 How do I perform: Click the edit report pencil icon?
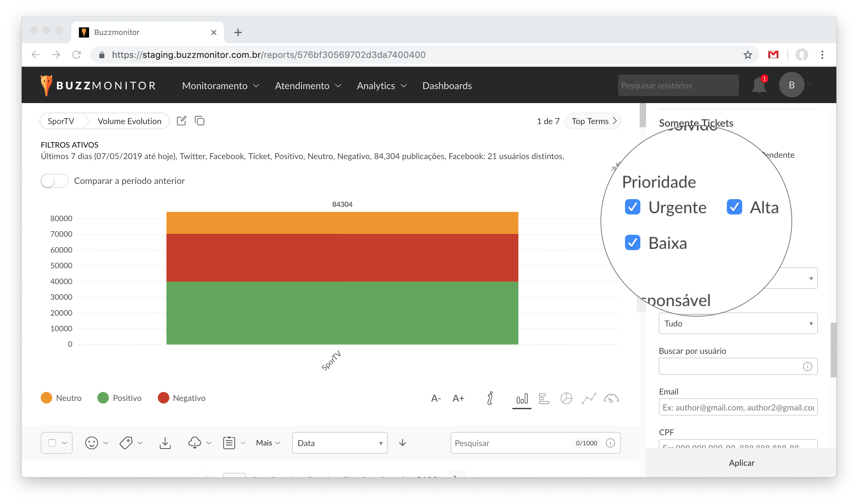(181, 121)
